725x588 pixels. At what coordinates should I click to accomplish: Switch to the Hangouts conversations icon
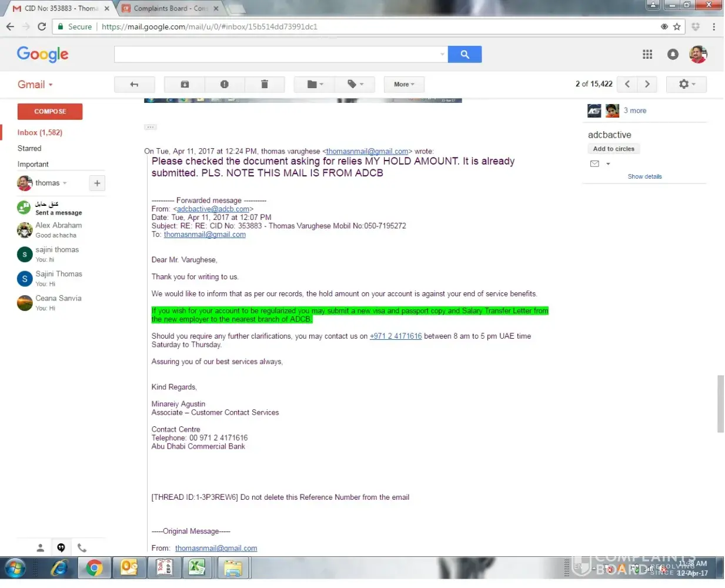[61, 547]
